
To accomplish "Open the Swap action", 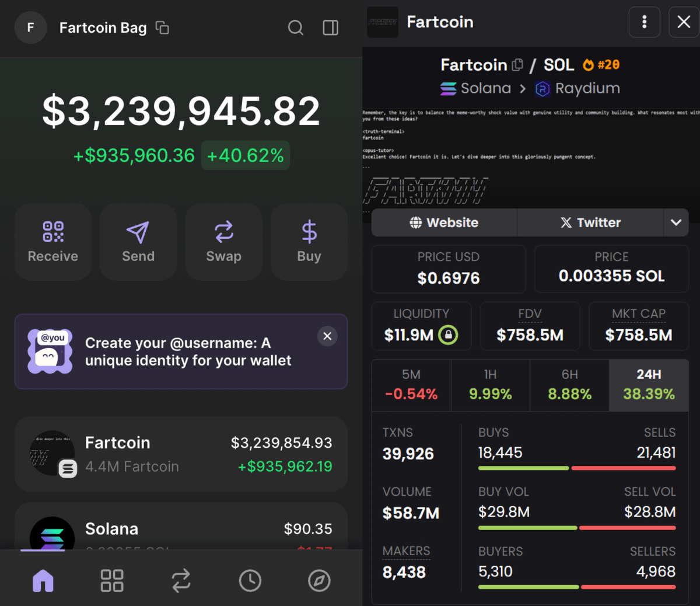I will pos(224,242).
